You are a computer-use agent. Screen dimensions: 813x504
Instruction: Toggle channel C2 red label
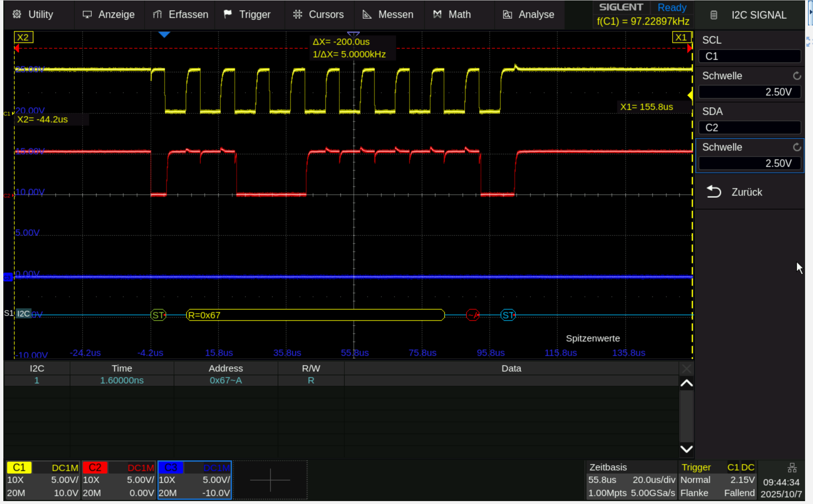tap(95, 468)
